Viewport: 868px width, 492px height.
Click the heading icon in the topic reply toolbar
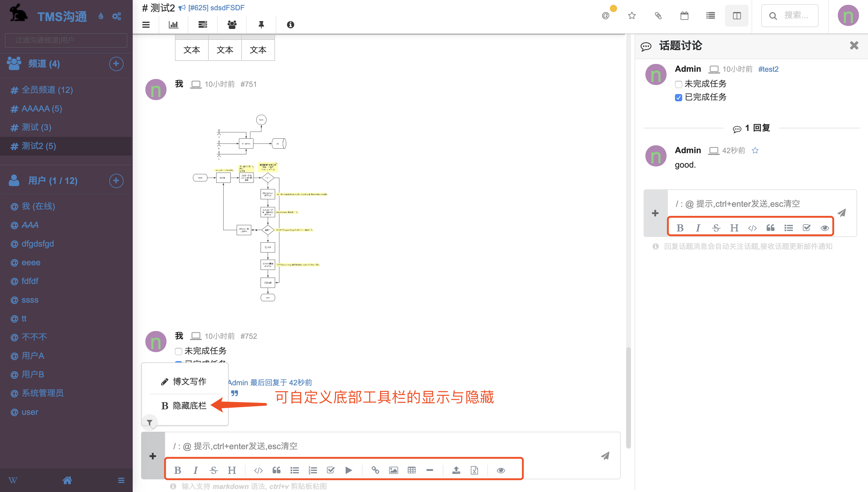click(x=734, y=228)
